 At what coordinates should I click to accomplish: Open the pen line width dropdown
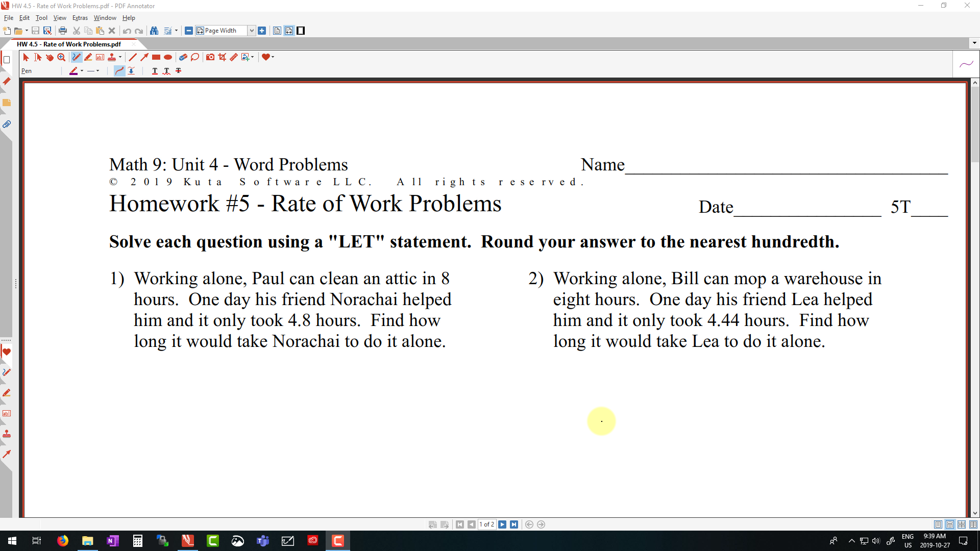coord(93,71)
